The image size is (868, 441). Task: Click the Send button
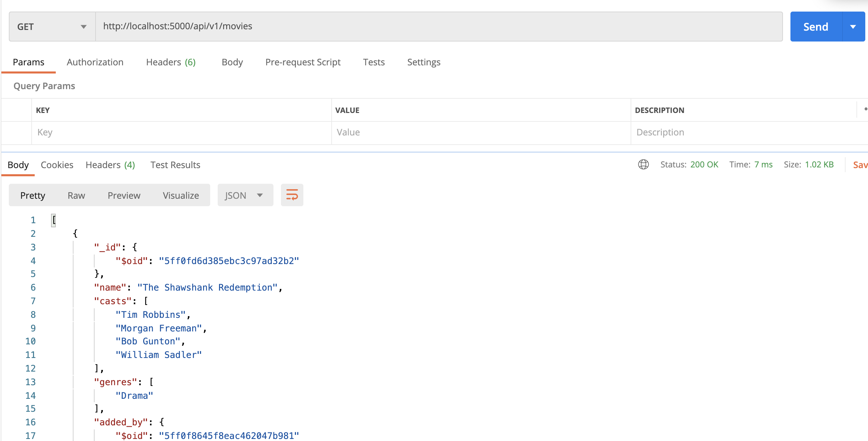816,26
